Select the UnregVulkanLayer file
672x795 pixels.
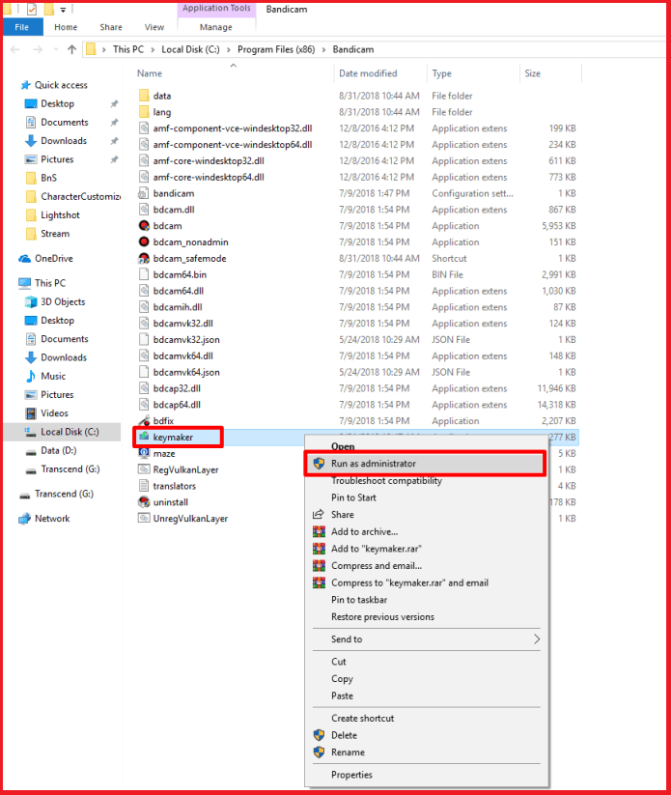[190, 518]
